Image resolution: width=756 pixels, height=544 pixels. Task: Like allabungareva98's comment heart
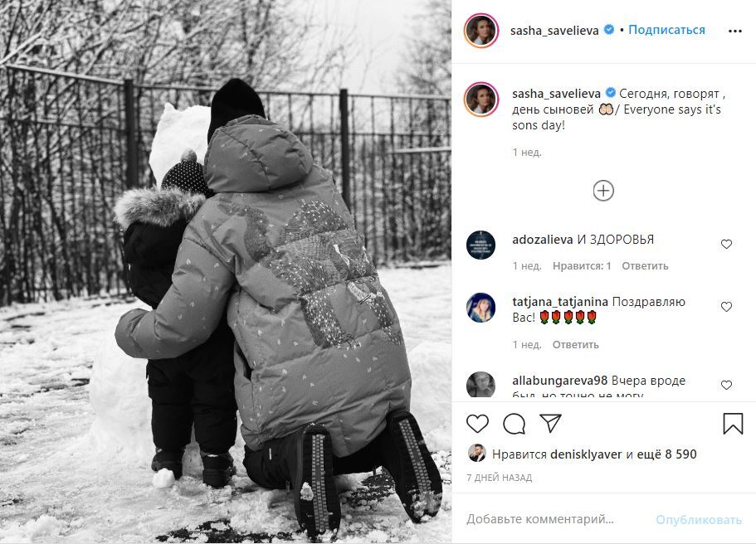click(x=726, y=385)
